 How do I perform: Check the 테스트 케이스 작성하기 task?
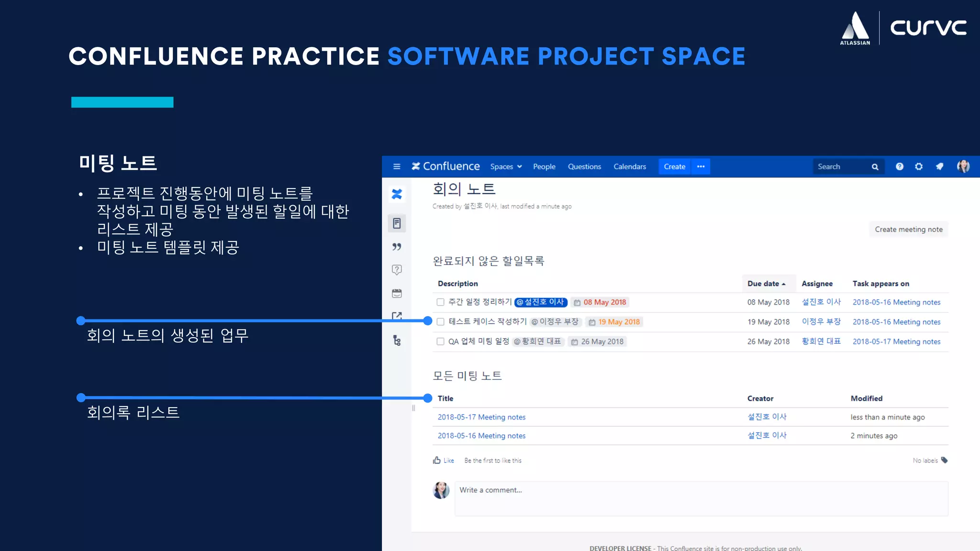coord(440,322)
